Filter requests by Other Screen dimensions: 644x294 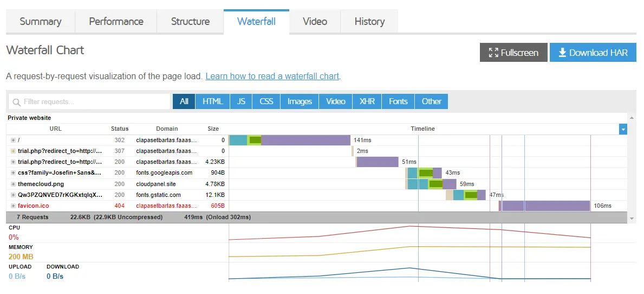431,101
